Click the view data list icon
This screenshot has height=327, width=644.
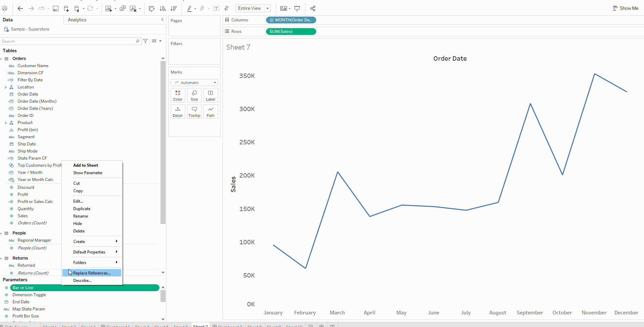[154, 41]
